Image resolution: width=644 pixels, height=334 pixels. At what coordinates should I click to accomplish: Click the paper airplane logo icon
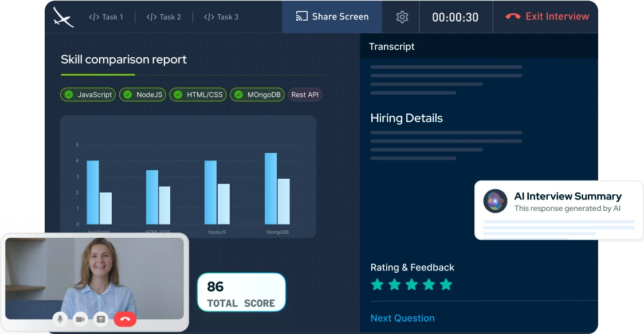[x=63, y=17]
